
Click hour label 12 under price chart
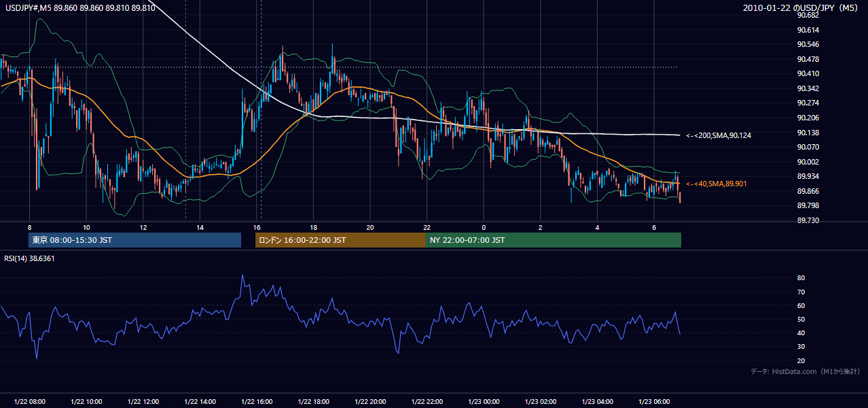(x=143, y=226)
